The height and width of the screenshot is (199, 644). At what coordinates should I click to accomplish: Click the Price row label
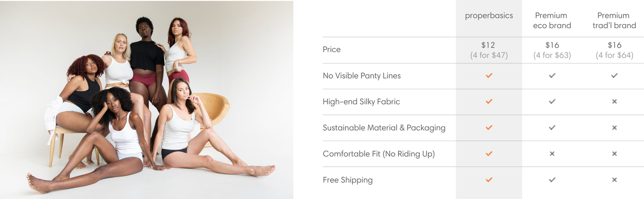[x=331, y=50]
